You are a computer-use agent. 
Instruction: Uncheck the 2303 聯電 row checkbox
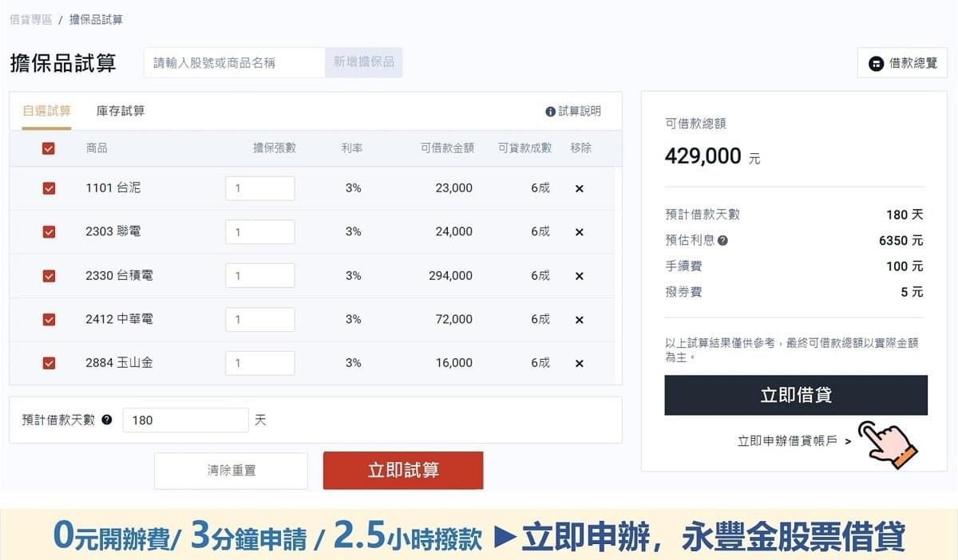point(49,231)
